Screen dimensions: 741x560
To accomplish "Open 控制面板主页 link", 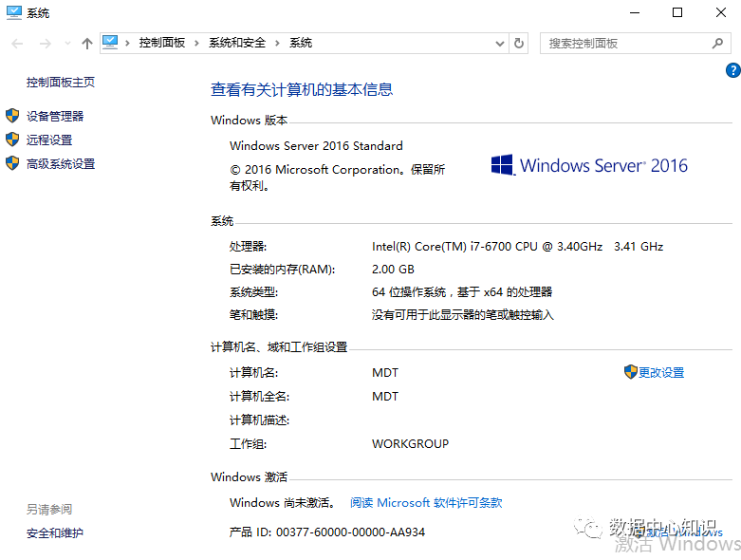I will click(61, 83).
